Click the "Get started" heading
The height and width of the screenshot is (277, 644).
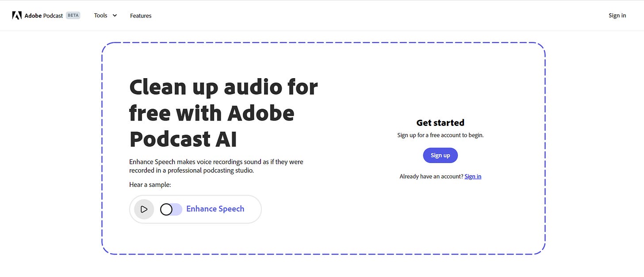pyautogui.click(x=440, y=123)
